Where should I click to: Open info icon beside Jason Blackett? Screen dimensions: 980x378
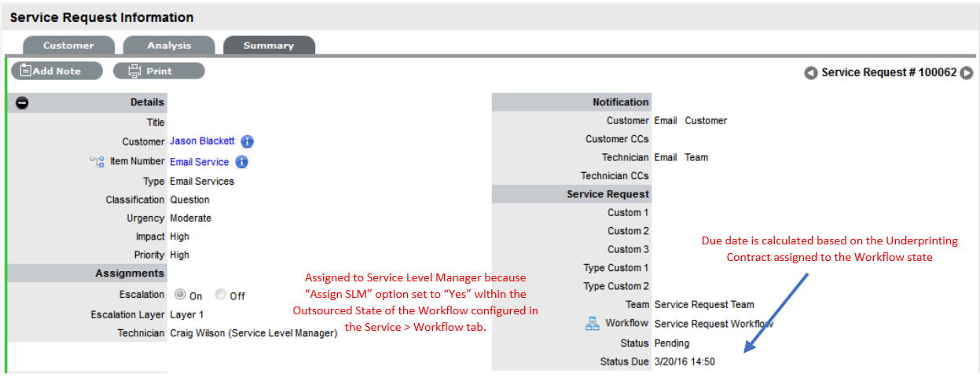pyautogui.click(x=247, y=142)
